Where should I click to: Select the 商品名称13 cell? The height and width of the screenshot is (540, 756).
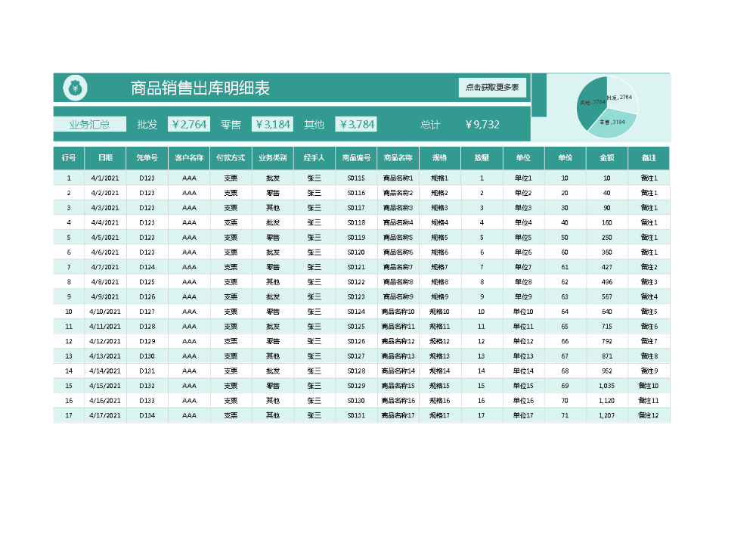(398, 356)
